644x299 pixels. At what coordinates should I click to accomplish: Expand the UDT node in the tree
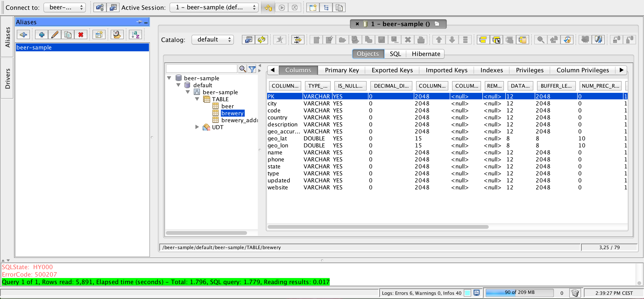click(x=197, y=127)
